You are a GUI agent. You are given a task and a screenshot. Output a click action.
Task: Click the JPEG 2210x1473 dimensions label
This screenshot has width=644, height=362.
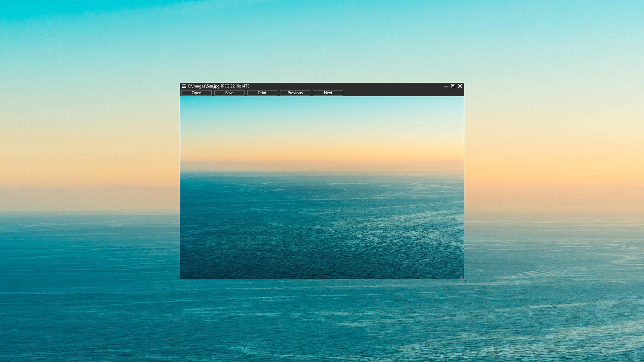[x=235, y=86]
